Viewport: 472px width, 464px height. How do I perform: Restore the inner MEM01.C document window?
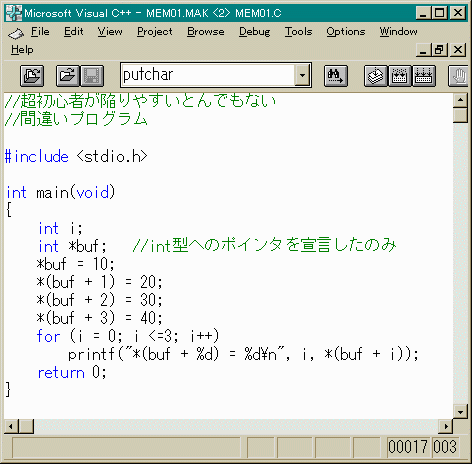coord(439,50)
